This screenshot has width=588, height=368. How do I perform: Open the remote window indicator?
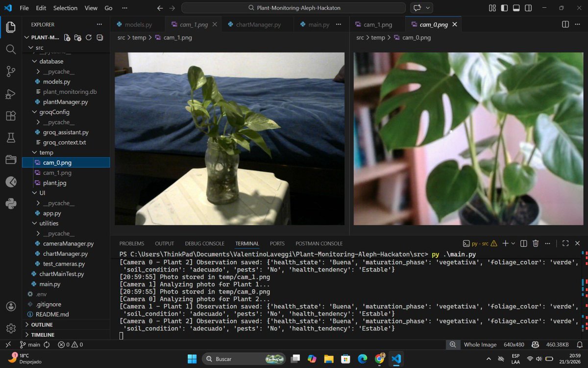(x=8, y=344)
